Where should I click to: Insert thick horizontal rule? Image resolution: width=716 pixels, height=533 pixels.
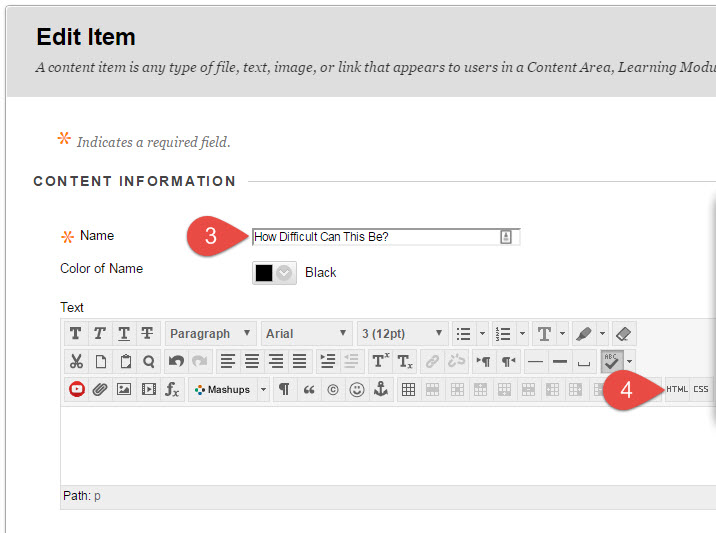[x=559, y=362]
